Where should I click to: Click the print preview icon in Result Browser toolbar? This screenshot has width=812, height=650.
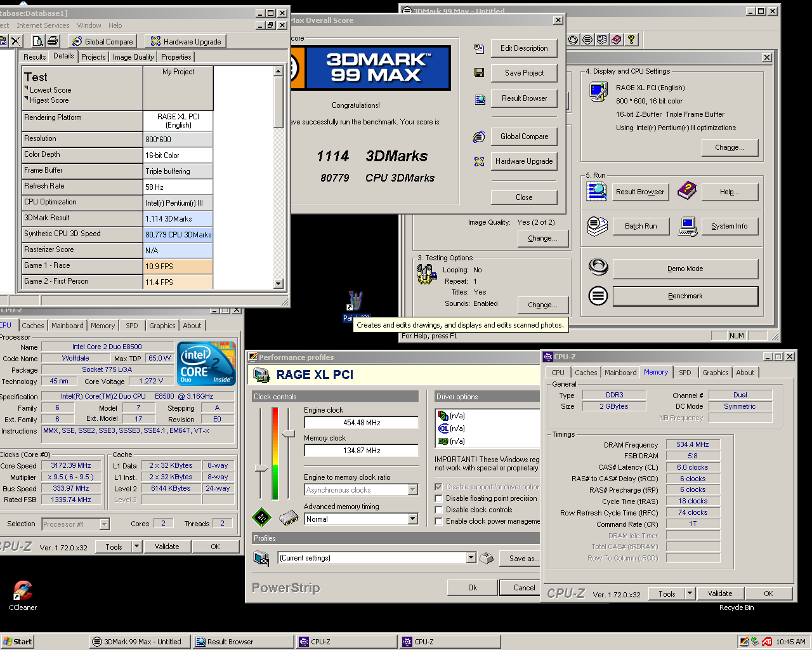click(x=38, y=41)
